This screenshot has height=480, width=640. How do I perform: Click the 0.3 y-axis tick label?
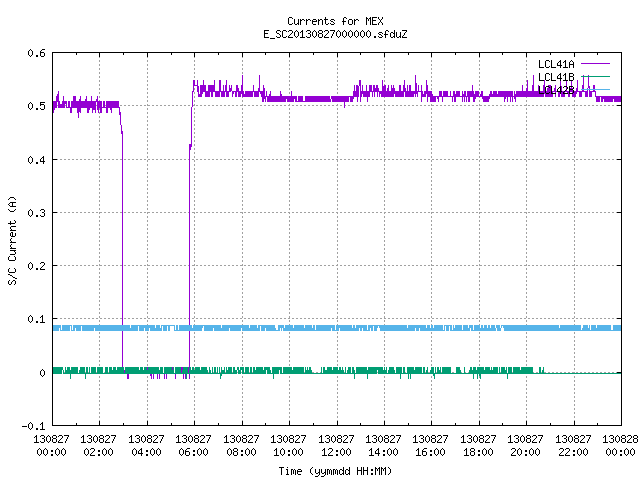[36, 213]
